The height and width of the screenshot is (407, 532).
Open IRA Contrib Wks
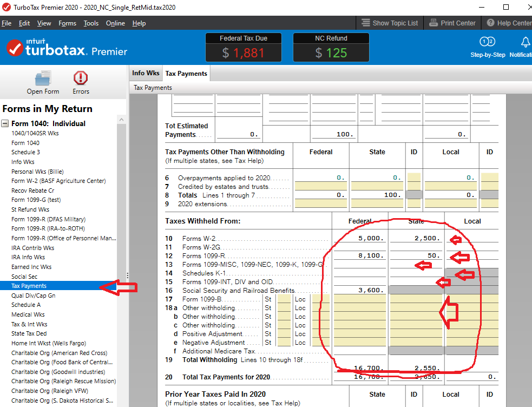tap(32, 248)
